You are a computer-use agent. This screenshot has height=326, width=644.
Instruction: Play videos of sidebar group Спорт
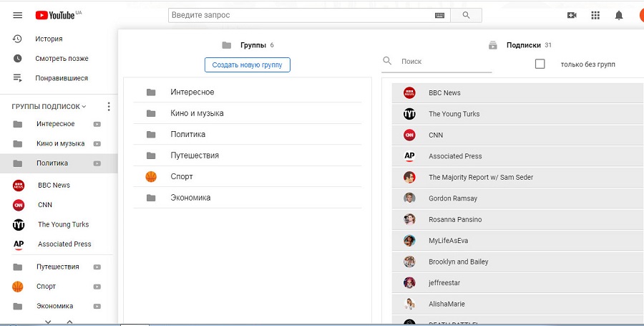click(x=97, y=287)
